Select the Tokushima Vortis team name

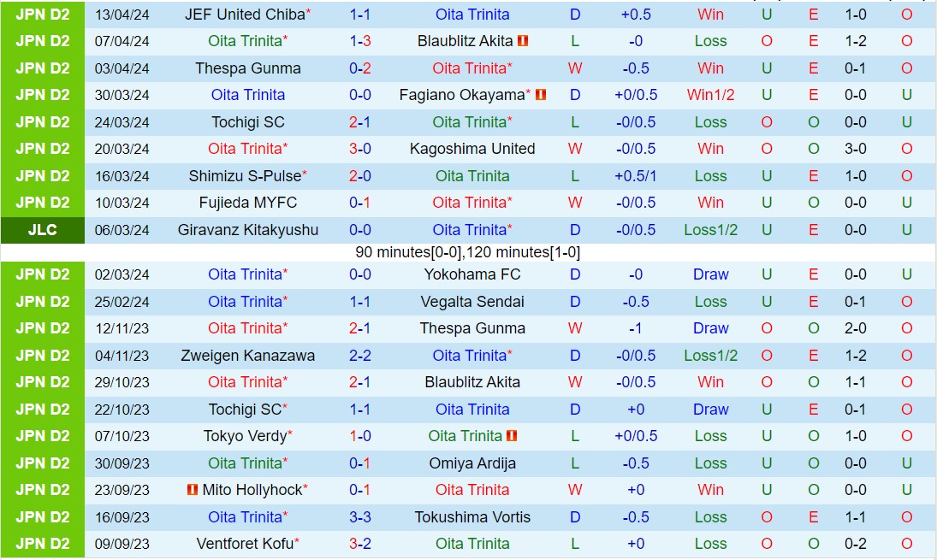(472, 517)
